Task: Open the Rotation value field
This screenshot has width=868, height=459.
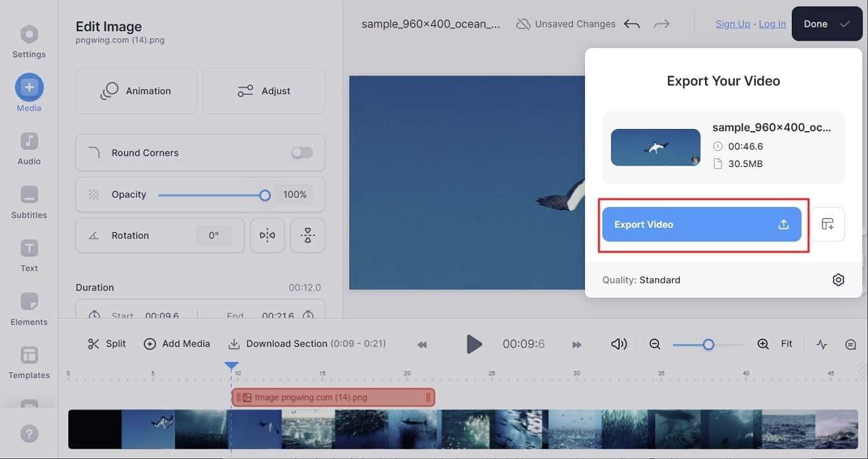Action: tap(214, 235)
